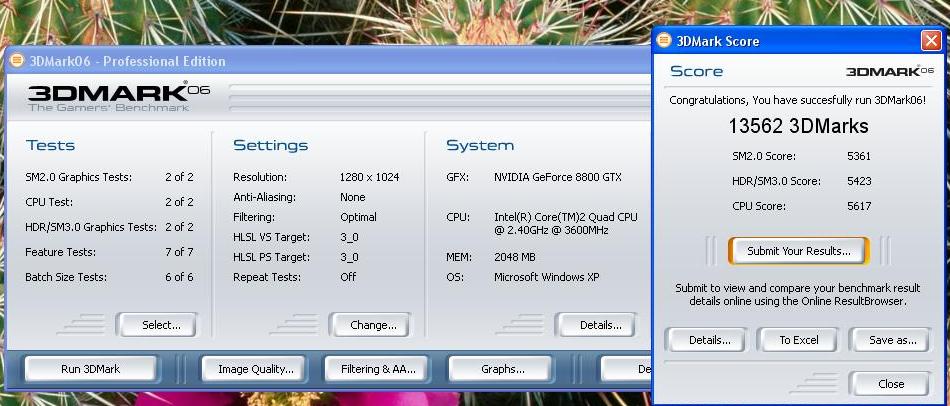
Task: Click HDR/SM3.0 Score value 5423
Action: tap(859, 181)
